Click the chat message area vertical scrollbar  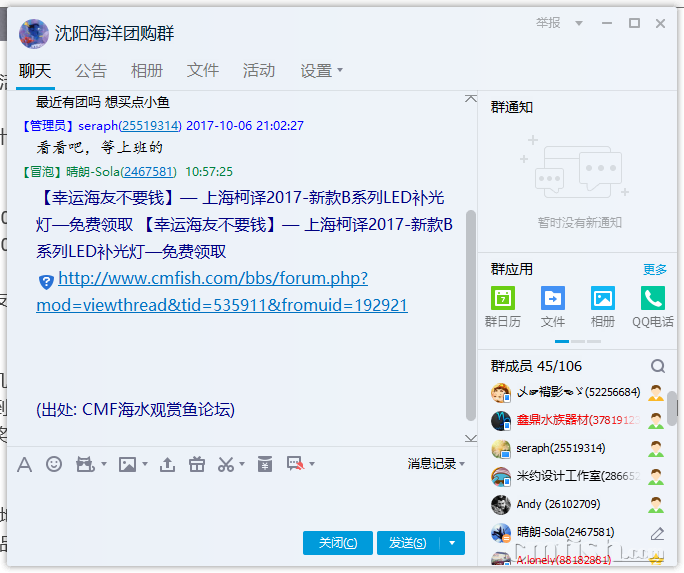[471, 310]
